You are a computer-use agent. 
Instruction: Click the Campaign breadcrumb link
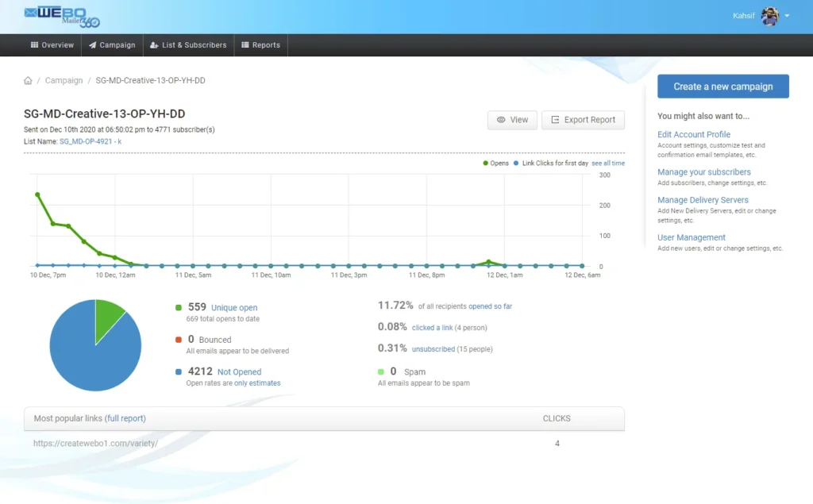tap(64, 81)
